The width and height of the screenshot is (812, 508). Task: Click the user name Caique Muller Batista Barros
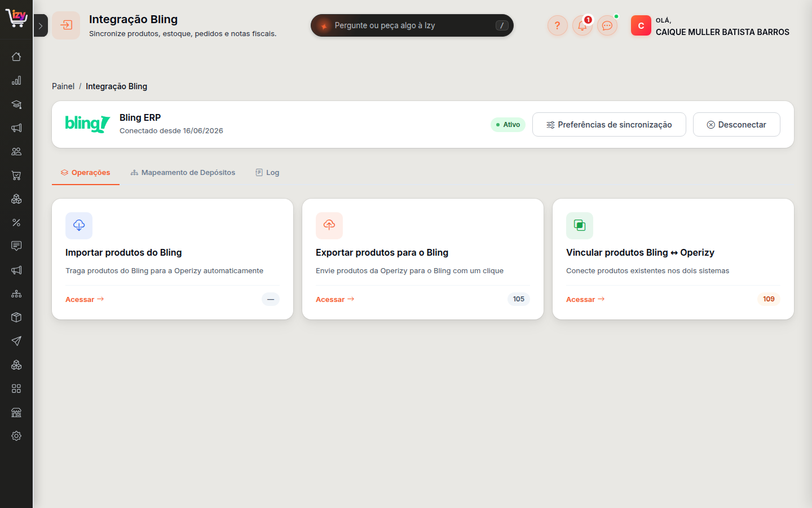pyautogui.click(x=722, y=32)
